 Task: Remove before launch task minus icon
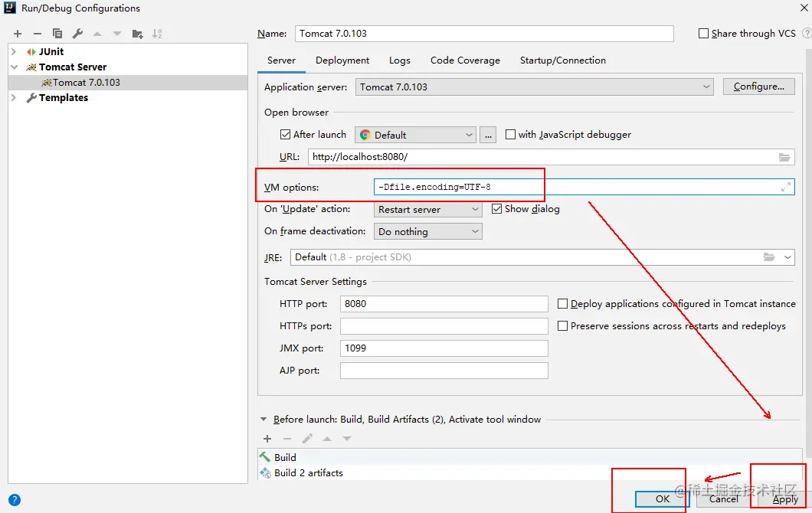point(287,439)
